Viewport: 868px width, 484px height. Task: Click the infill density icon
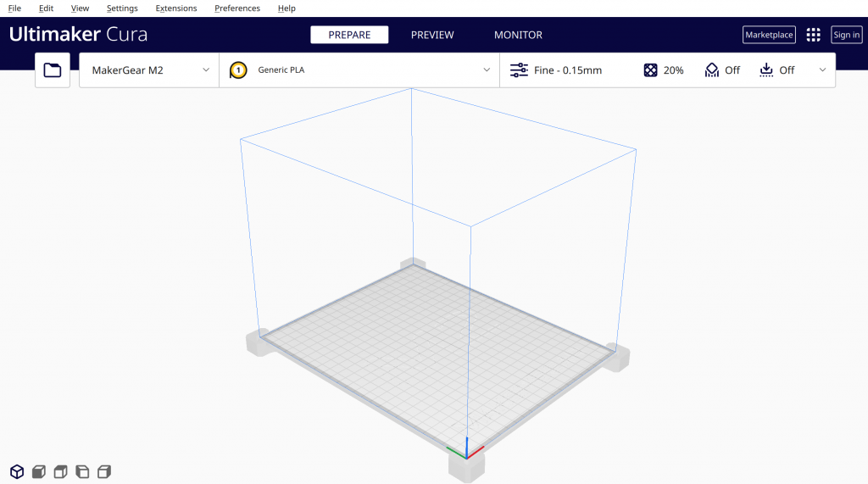(650, 70)
